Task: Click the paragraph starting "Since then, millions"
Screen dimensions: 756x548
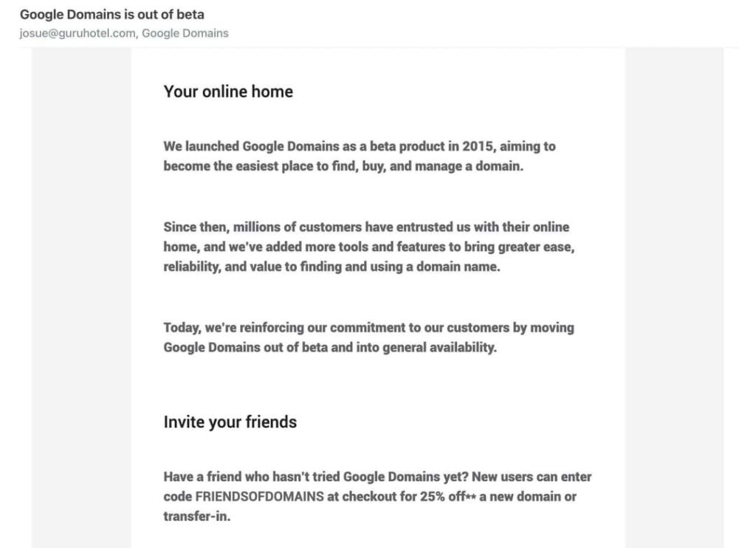Action: (x=369, y=247)
